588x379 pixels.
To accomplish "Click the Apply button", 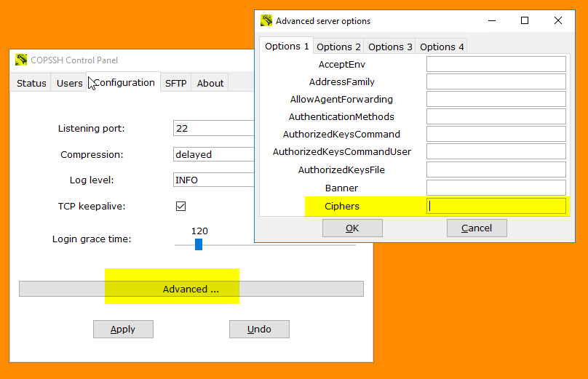I will (x=123, y=329).
